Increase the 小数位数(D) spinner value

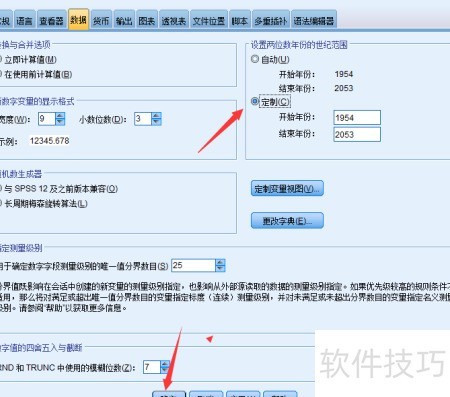coord(156,116)
